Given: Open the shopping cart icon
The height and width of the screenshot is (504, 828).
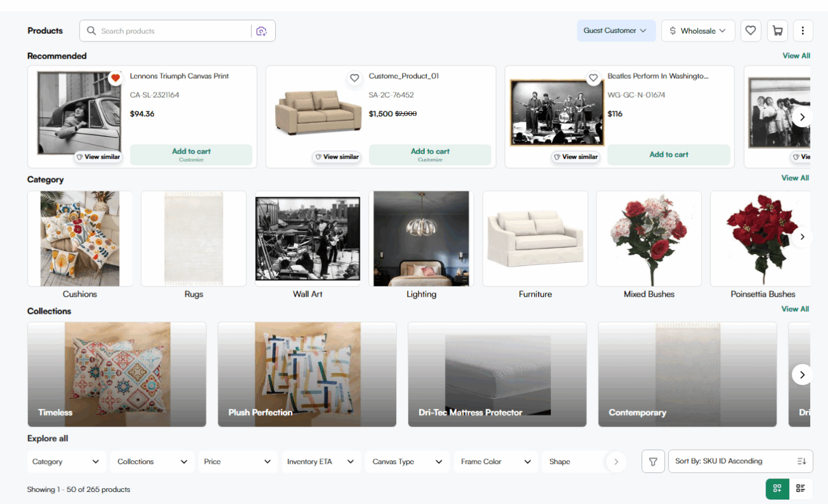Looking at the screenshot, I should [x=777, y=31].
